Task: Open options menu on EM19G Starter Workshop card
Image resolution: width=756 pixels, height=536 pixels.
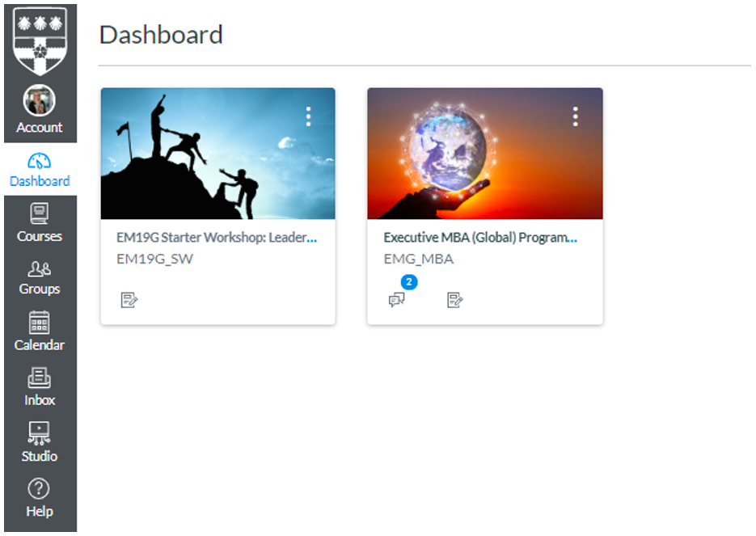Action: pos(308,116)
